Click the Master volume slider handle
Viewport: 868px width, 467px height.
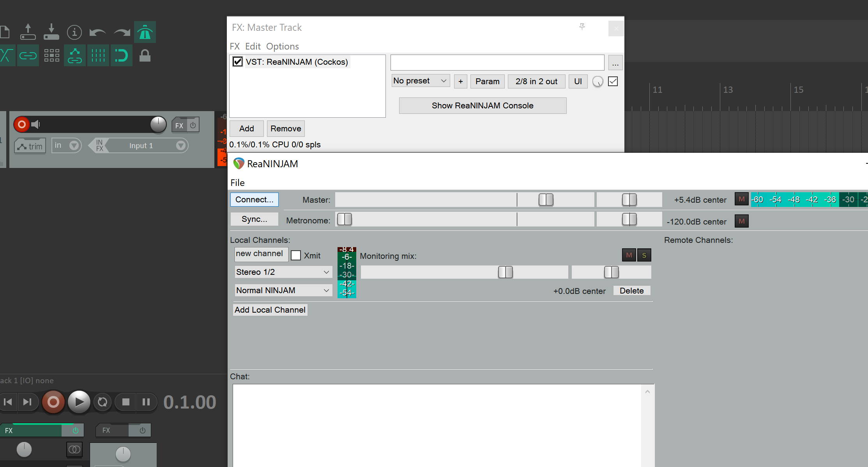point(546,200)
